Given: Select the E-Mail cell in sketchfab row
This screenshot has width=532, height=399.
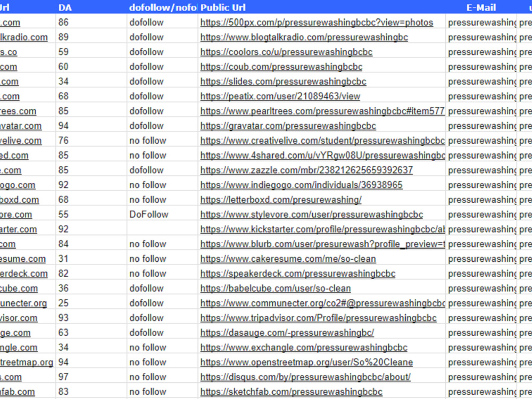Looking at the screenshot, I should 481,392.
